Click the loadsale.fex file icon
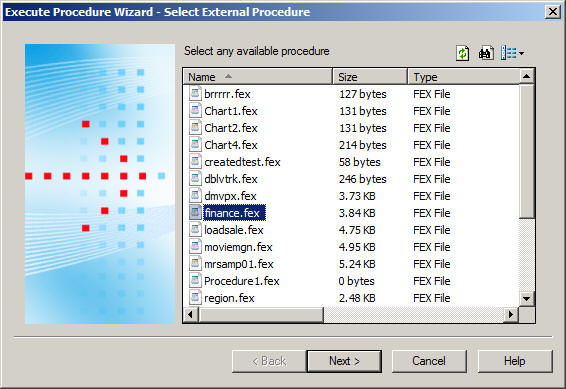 point(195,230)
